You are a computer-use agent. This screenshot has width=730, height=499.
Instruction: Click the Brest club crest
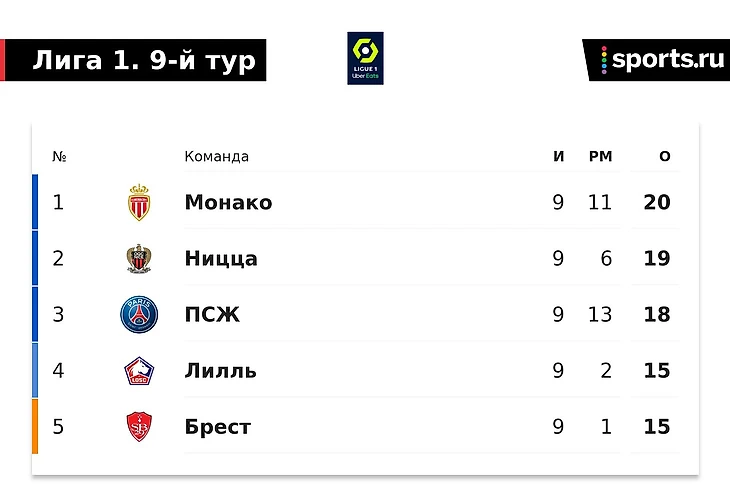(138, 427)
